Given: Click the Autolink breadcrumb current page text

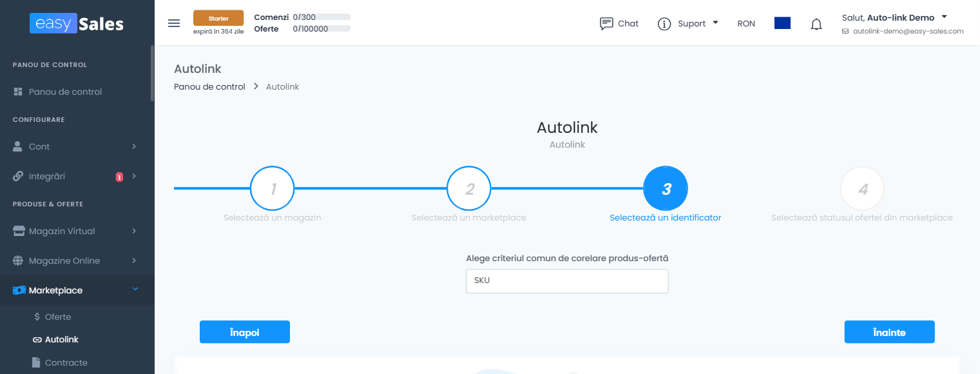Looking at the screenshot, I should 282,86.
